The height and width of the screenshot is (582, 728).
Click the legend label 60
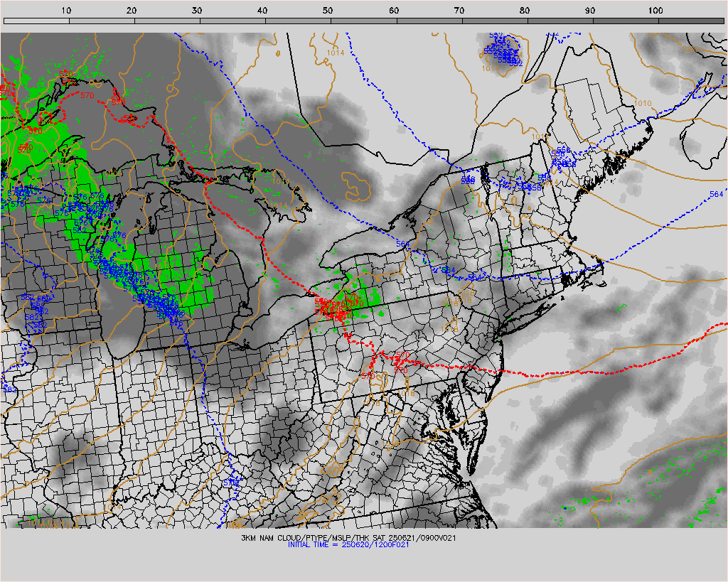point(394,11)
